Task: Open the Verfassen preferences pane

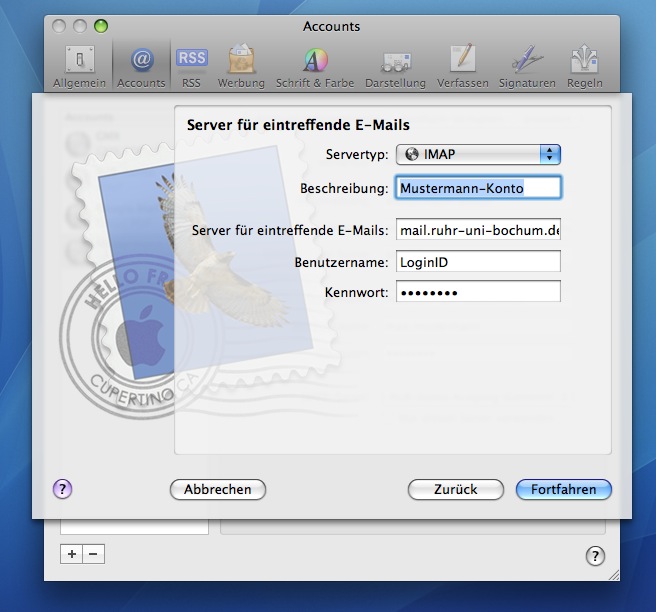Action: pyautogui.click(x=463, y=67)
